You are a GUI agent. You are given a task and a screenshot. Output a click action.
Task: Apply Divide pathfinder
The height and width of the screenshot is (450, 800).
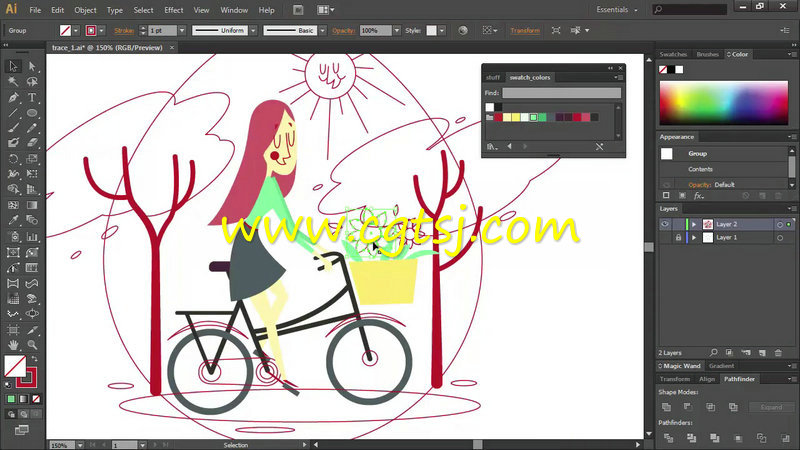click(x=668, y=438)
